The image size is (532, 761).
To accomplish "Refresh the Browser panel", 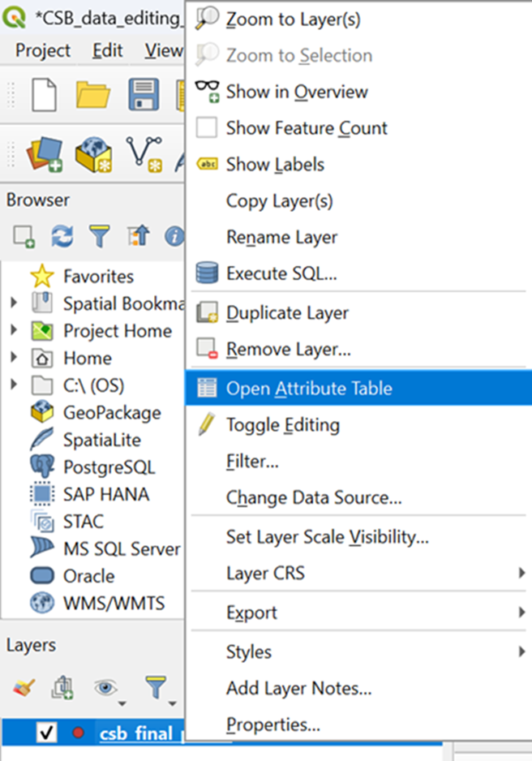I will click(62, 236).
